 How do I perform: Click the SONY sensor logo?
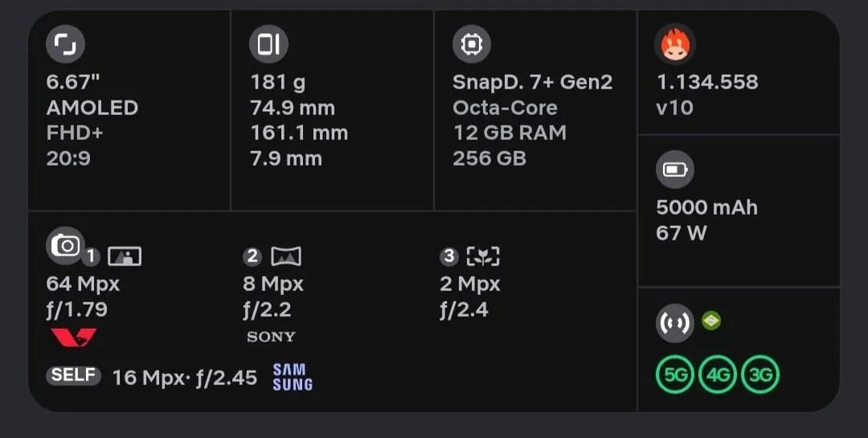pos(272,337)
